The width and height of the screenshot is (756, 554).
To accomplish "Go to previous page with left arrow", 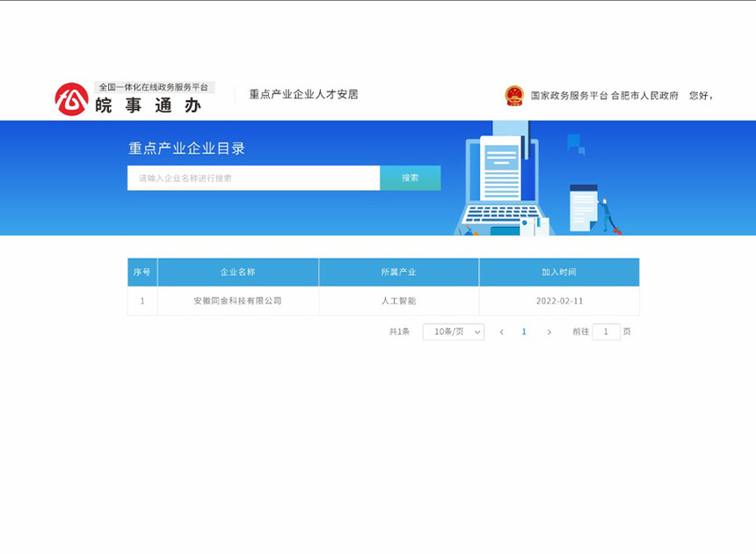I will 501,332.
